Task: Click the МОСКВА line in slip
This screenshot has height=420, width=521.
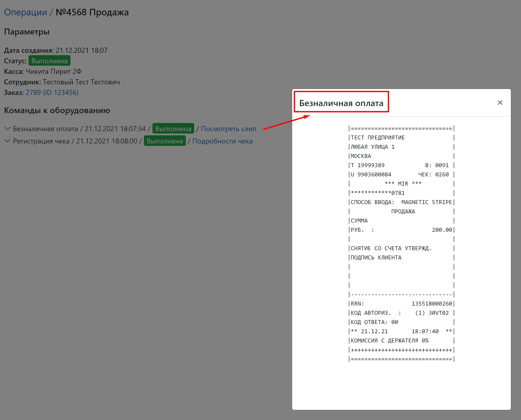Action: pos(361,156)
